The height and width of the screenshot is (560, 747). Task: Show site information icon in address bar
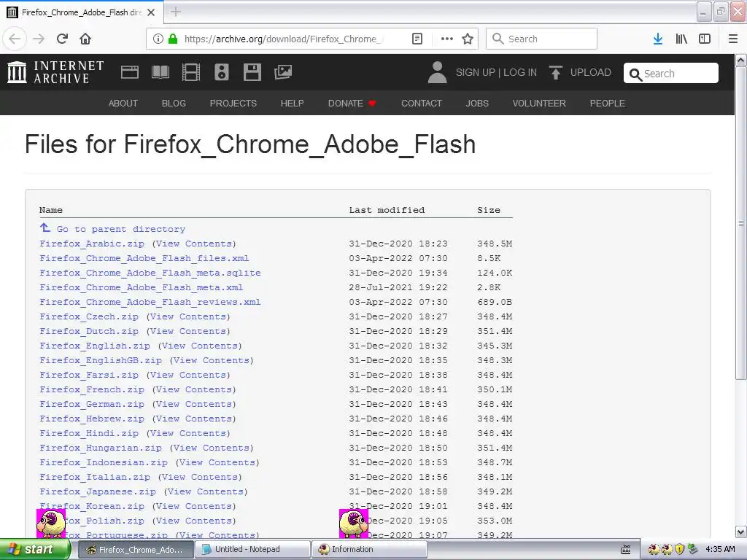pyautogui.click(x=158, y=39)
